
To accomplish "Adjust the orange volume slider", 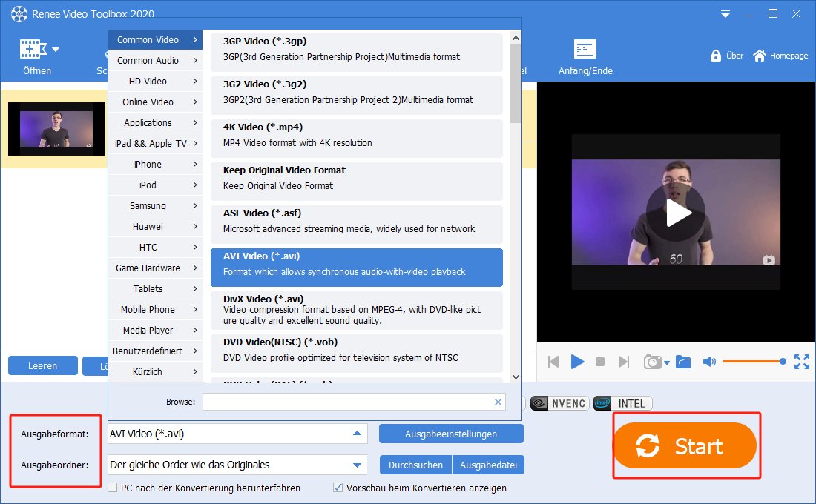I will (754, 362).
